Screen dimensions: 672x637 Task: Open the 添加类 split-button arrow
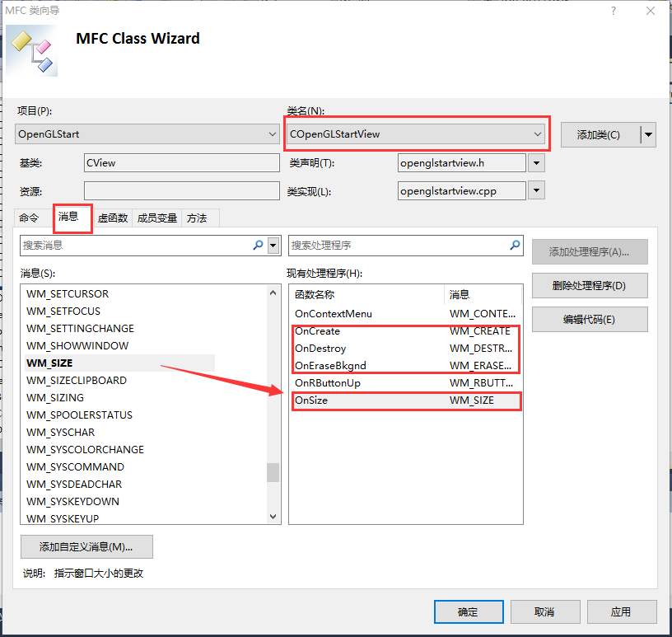648,135
